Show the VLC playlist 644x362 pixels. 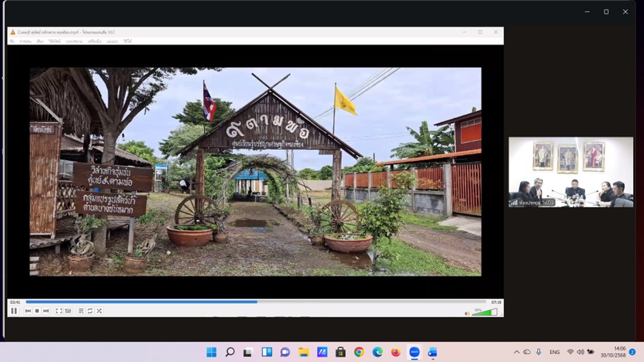point(81,311)
